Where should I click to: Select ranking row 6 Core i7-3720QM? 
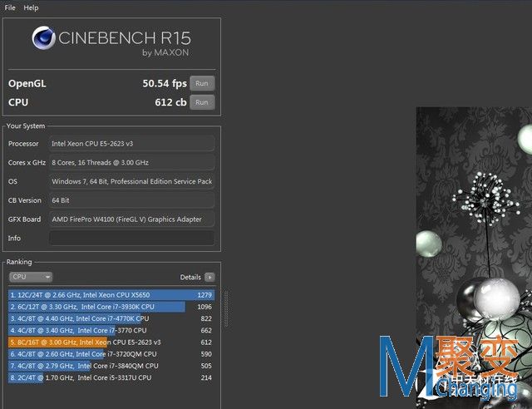[x=111, y=354]
